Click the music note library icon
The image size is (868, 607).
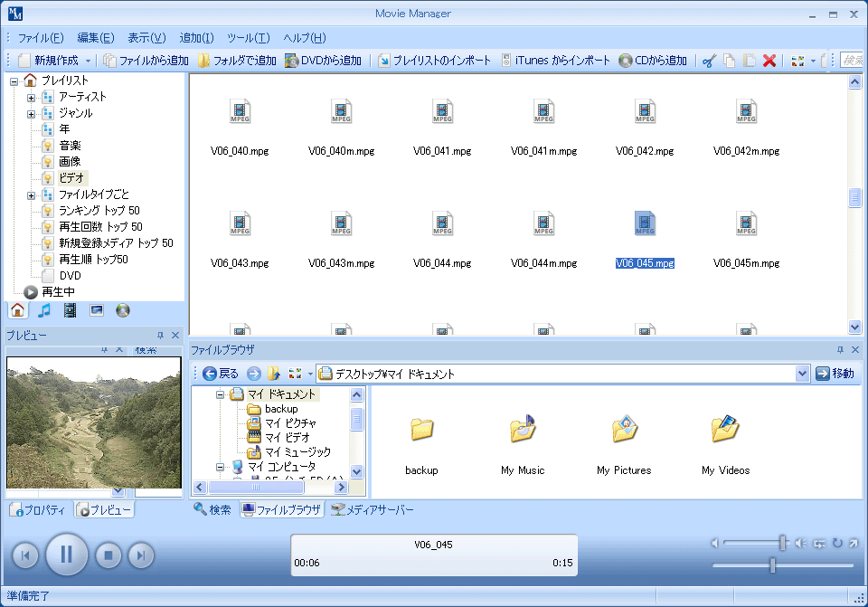coord(43,310)
